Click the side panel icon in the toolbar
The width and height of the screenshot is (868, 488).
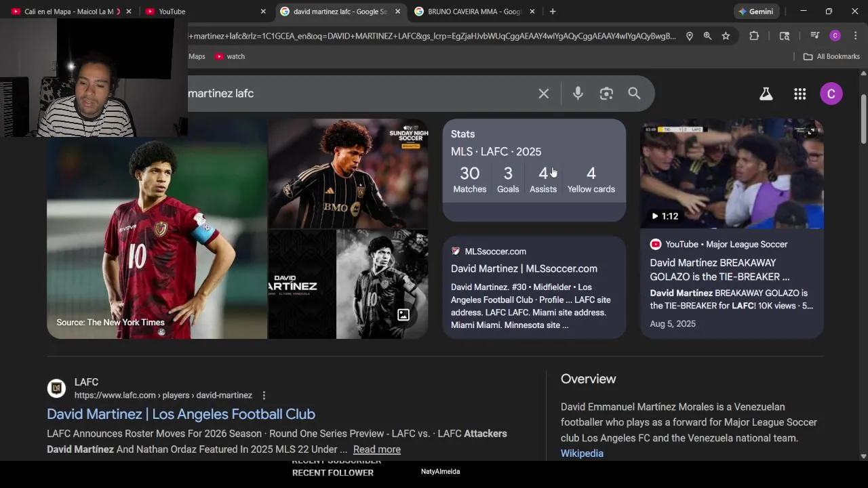tap(785, 36)
